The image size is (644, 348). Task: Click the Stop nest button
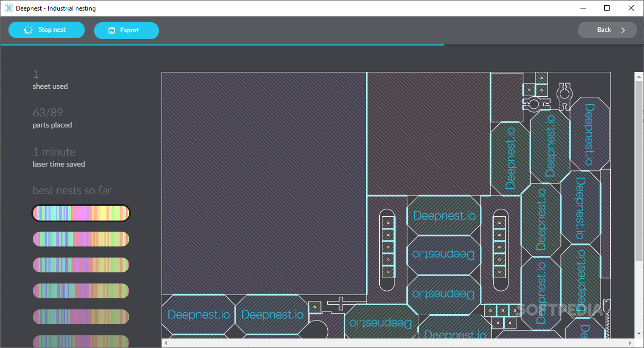(x=47, y=30)
